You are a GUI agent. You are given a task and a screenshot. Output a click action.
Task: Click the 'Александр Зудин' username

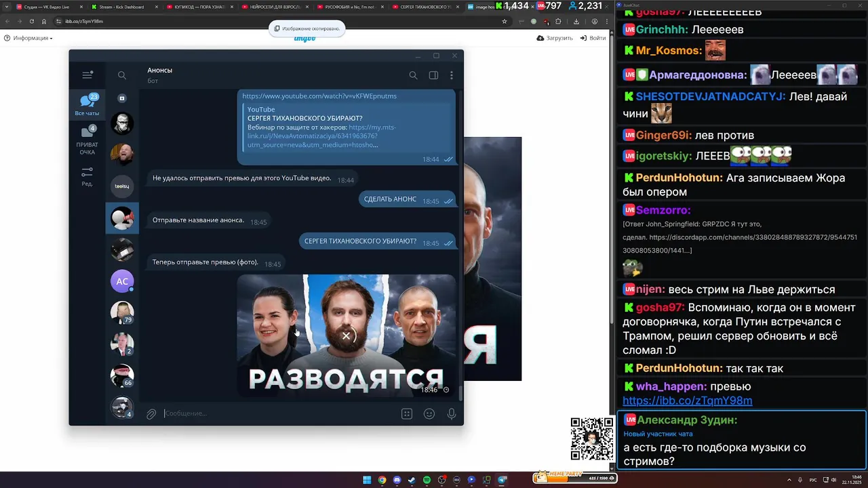click(686, 420)
